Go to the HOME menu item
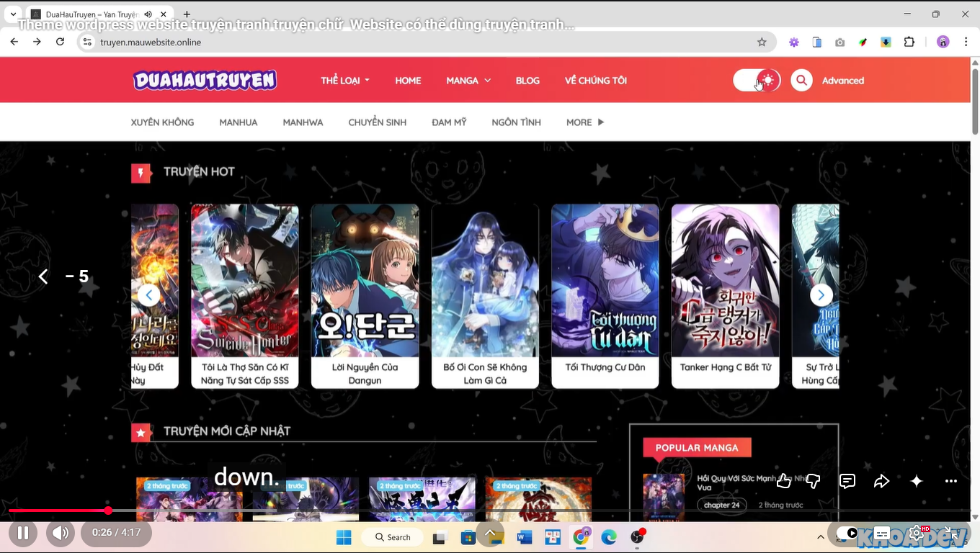The image size is (980, 553). pos(408,81)
